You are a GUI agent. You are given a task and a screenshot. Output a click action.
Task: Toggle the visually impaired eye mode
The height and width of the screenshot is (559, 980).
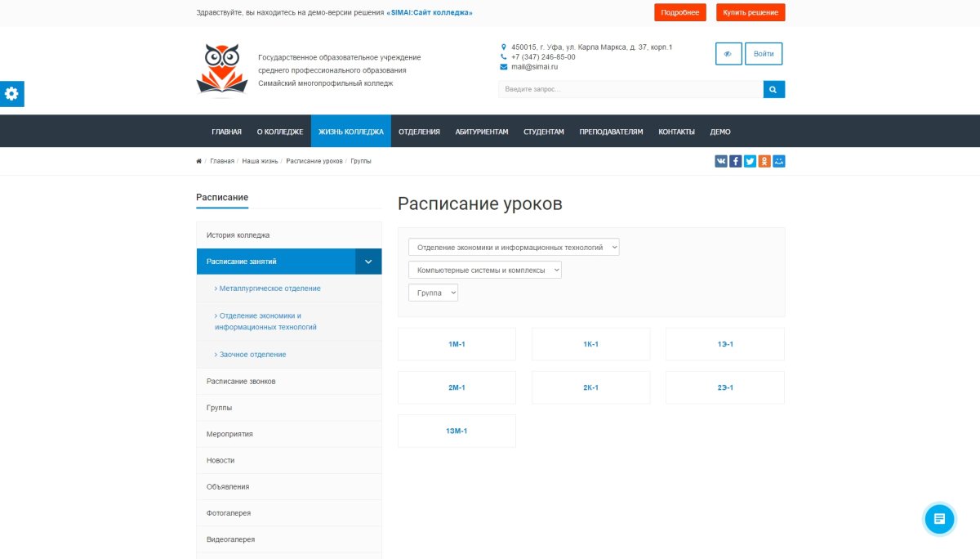coord(728,53)
